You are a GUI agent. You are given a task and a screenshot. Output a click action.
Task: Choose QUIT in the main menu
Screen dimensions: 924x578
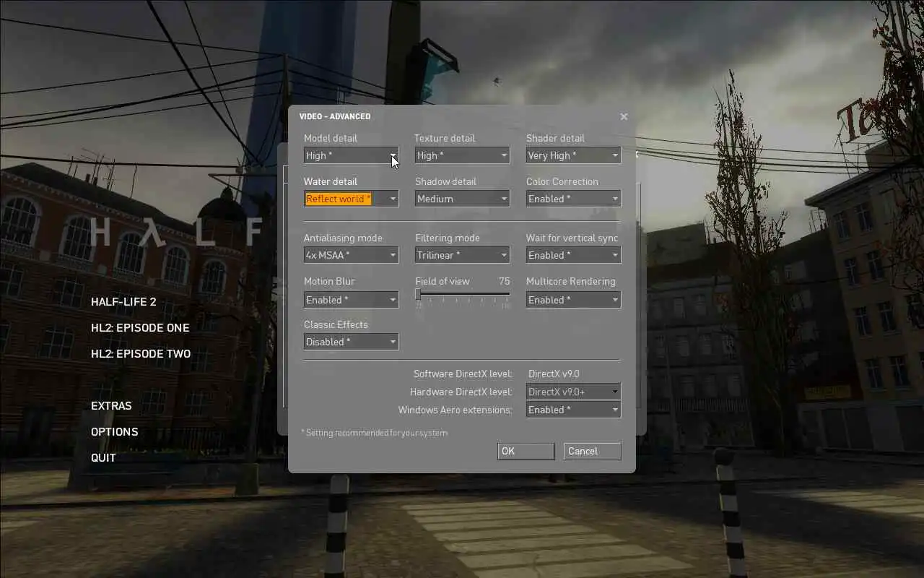click(103, 458)
